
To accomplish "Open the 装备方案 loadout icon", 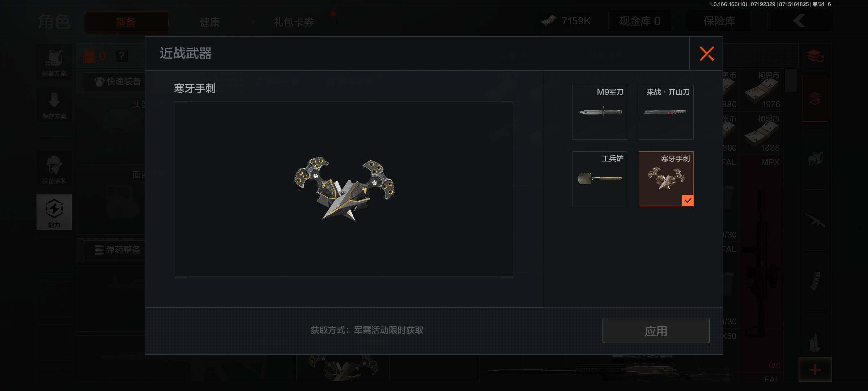I will [x=54, y=62].
